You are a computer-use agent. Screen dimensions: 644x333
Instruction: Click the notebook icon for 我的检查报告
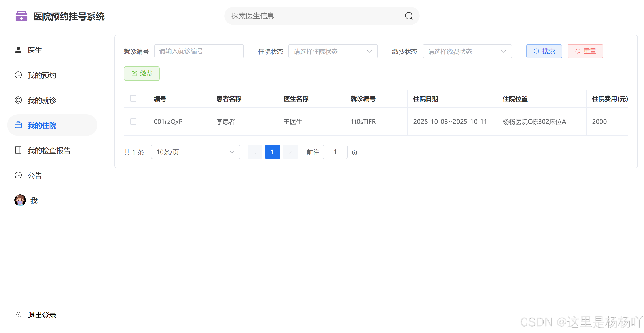(18, 150)
